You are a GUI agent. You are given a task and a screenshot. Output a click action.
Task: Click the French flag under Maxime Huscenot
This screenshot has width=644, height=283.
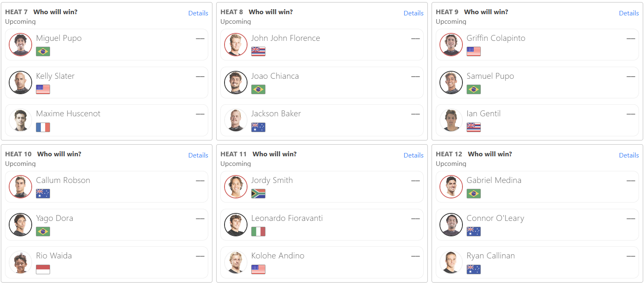coord(43,127)
